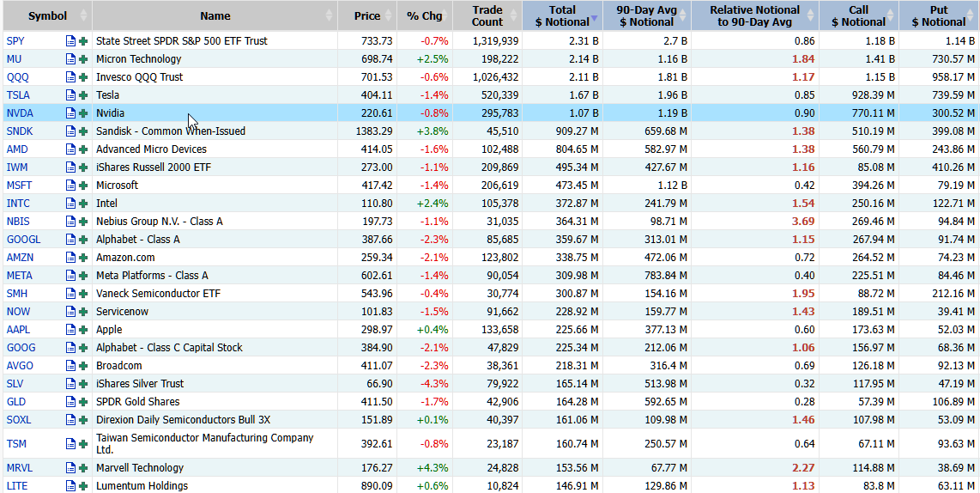Add INTC using green plus icon
This screenshot has width=980, height=493.
[84, 204]
